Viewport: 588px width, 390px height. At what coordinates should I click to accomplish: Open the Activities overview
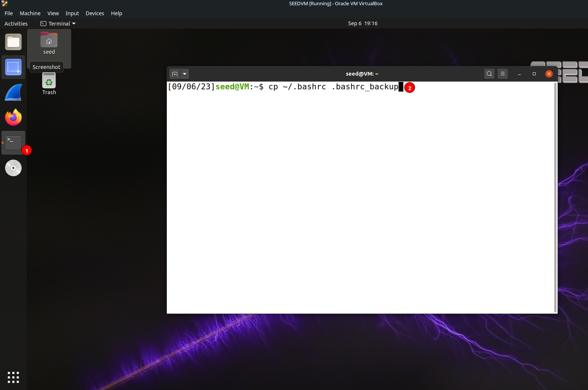[x=16, y=24]
